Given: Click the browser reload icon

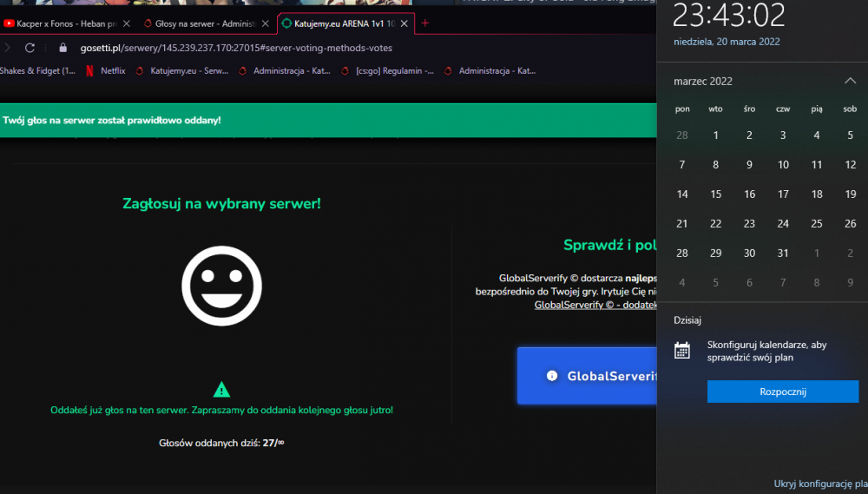Looking at the screenshot, I should point(30,48).
